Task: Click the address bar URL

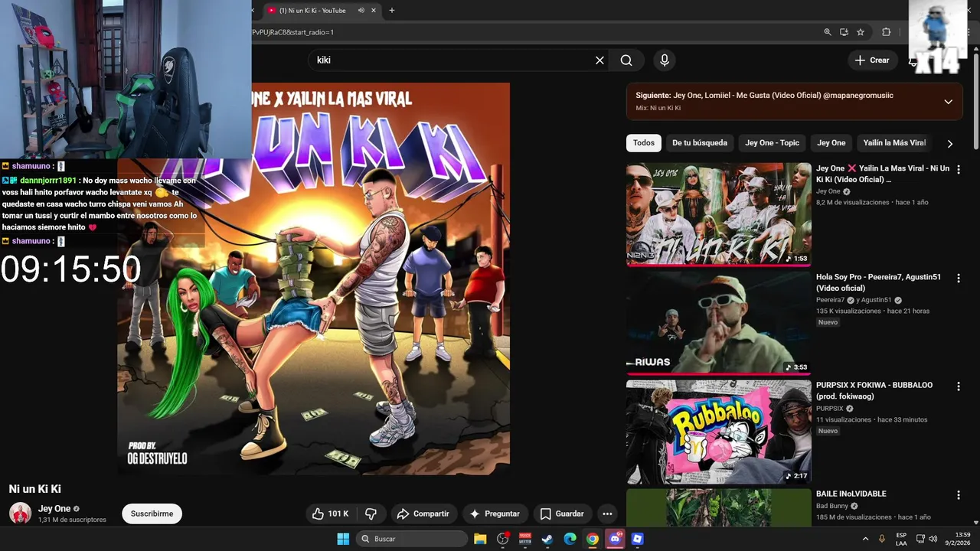Action: [x=293, y=32]
